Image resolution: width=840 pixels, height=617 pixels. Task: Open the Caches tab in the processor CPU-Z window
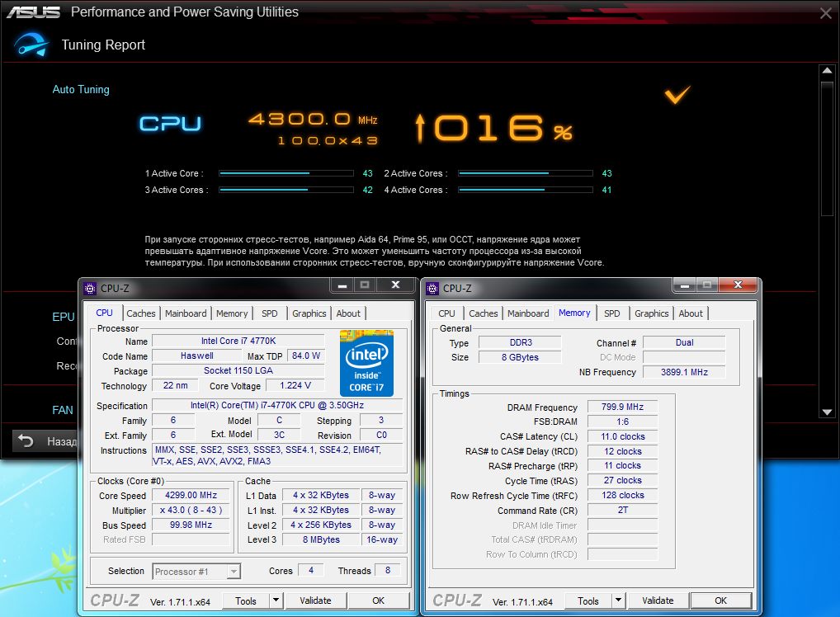click(x=141, y=313)
